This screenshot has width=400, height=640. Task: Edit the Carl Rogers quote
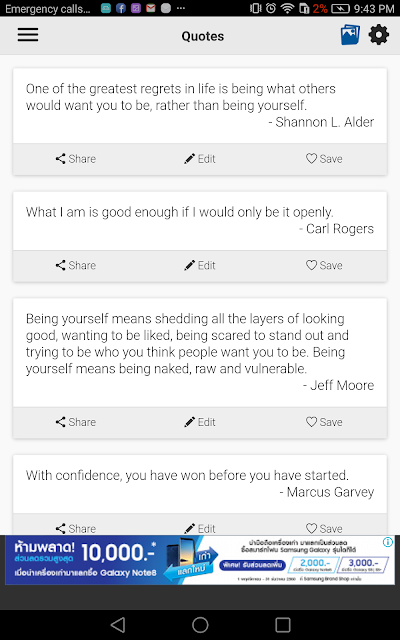[200, 265]
